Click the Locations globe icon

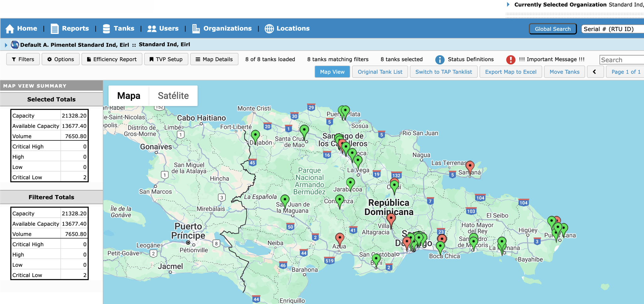click(269, 29)
